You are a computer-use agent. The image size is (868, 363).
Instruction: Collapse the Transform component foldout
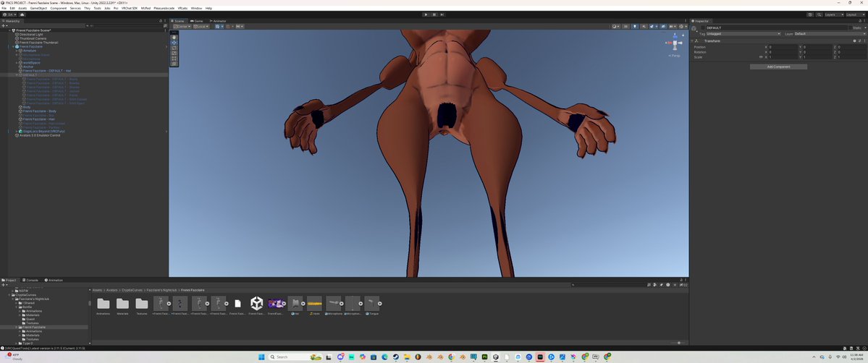tap(693, 41)
